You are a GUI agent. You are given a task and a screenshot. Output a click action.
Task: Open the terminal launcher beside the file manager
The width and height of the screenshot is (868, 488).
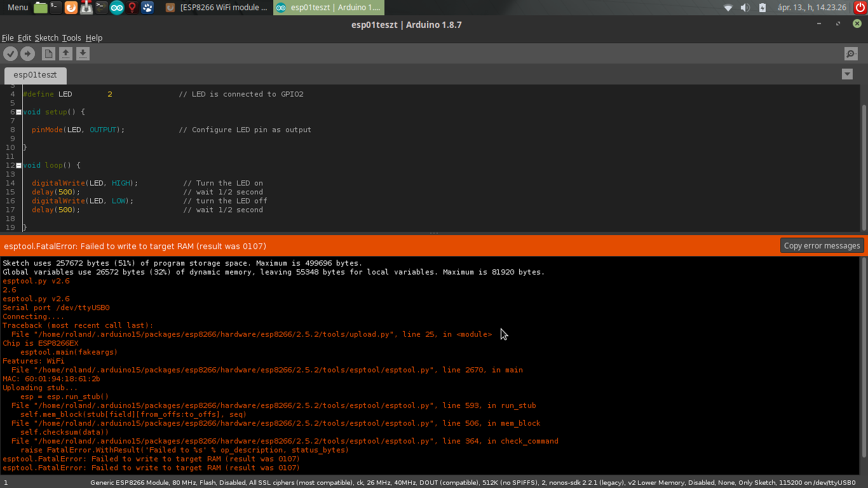tap(56, 8)
